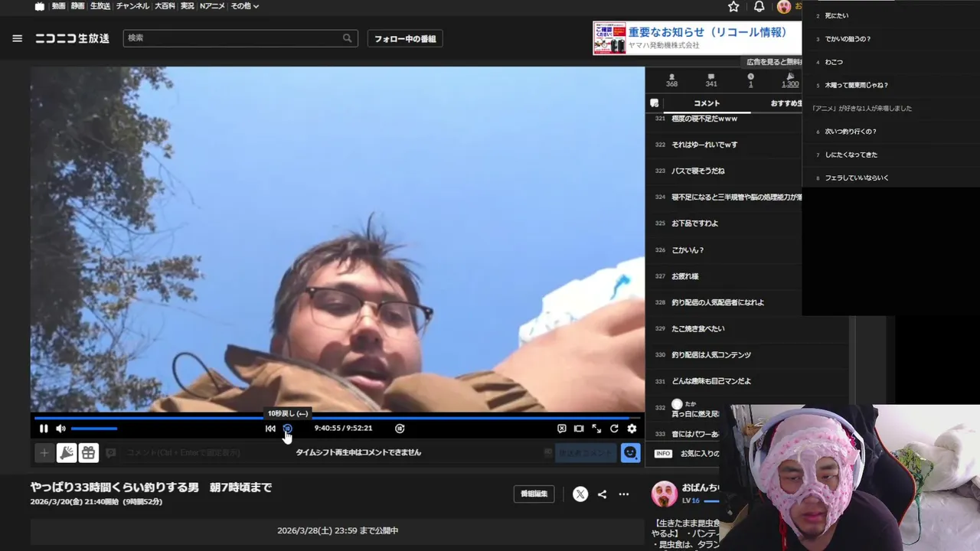Open 大百科 in the top navigation
Image resolution: width=980 pixels, height=551 pixels.
point(165,6)
